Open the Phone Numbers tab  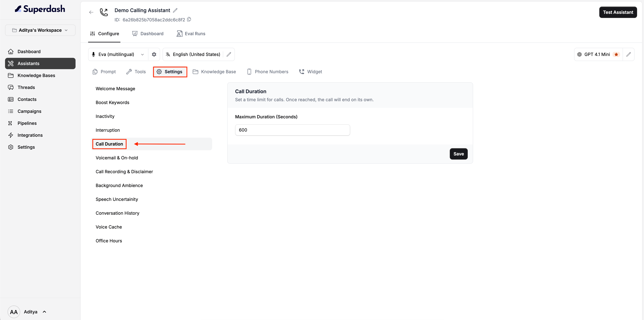coord(268,72)
